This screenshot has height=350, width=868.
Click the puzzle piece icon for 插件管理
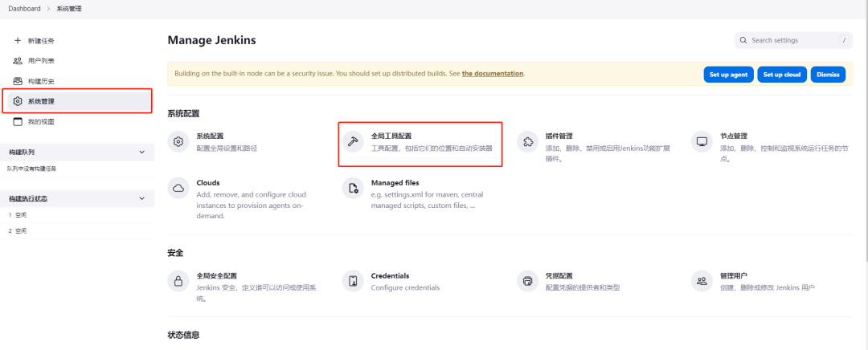pos(527,141)
